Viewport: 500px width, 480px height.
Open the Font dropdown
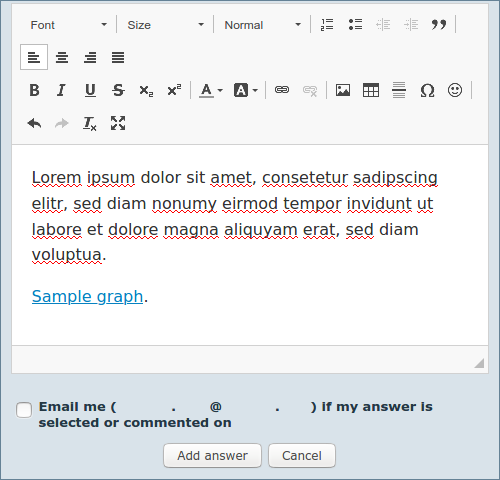68,25
